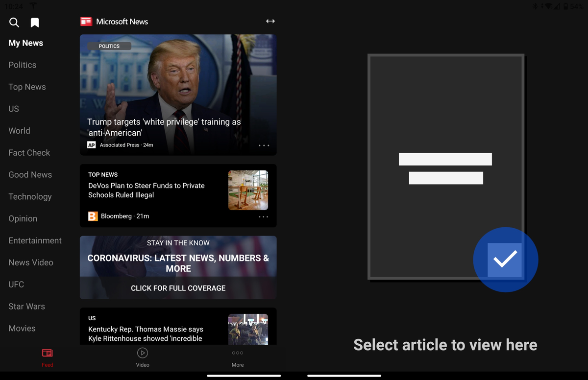Click the Associated Press logo

pos(91,145)
